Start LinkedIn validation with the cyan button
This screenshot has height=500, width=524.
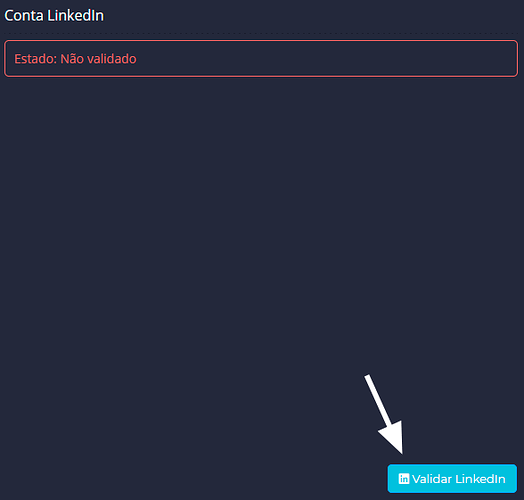pos(452,479)
